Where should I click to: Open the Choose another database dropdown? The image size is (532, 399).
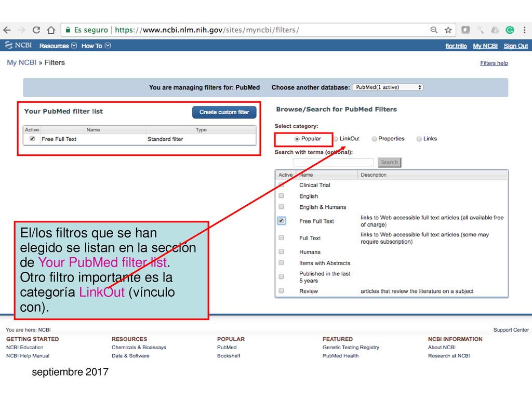pyautogui.click(x=388, y=87)
